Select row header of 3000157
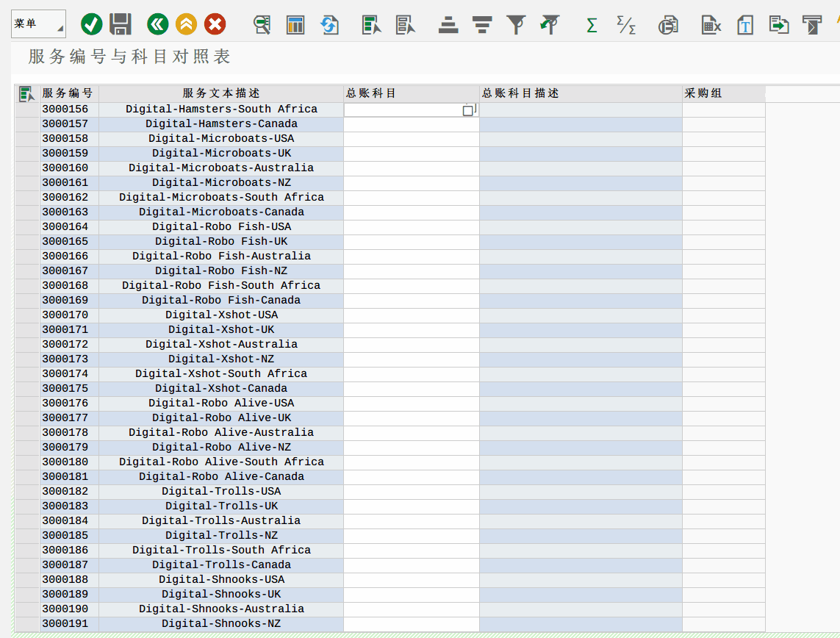Image resolution: width=840 pixels, height=638 pixels. pyautogui.click(x=26, y=124)
